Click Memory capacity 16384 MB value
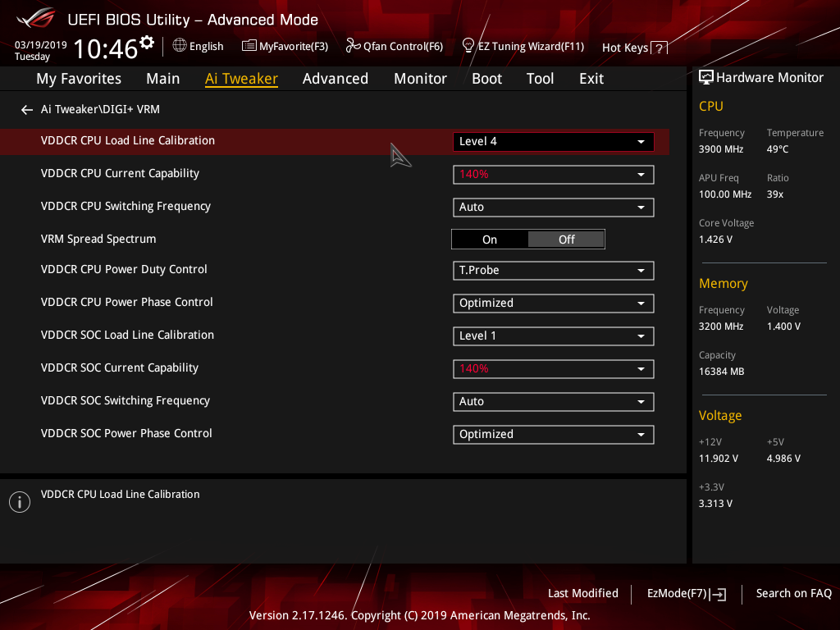The image size is (840, 630). pos(722,372)
